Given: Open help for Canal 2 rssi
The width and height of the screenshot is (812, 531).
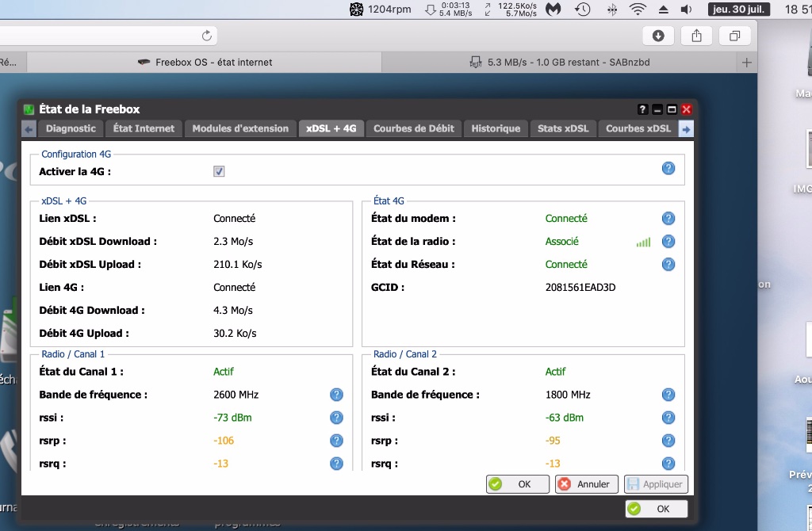Looking at the screenshot, I should [668, 418].
